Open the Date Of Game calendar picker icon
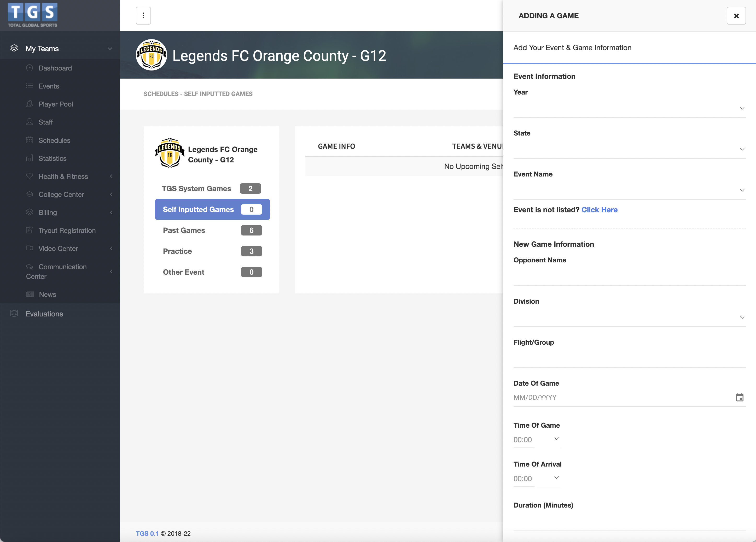This screenshot has height=542, width=756. click(740, 397)
